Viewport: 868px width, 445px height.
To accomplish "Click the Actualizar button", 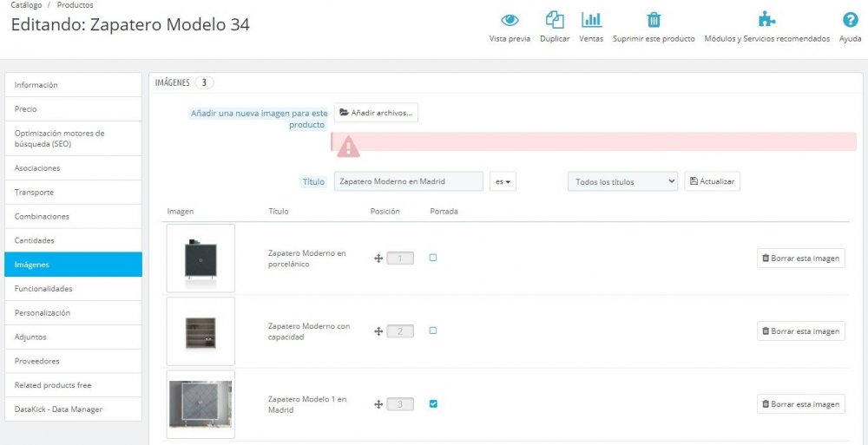I will 712,181.
